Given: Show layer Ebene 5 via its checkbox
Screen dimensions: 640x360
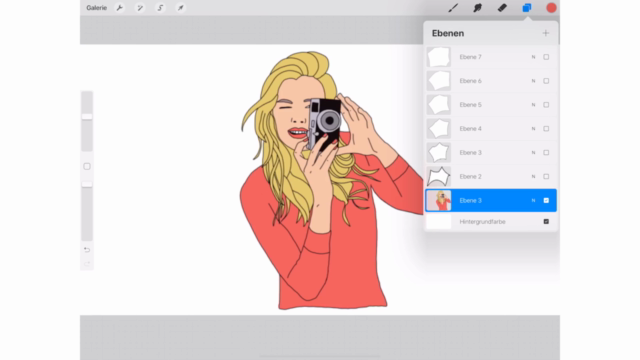Looking at the screenshot, I should [x=546, y=105].
